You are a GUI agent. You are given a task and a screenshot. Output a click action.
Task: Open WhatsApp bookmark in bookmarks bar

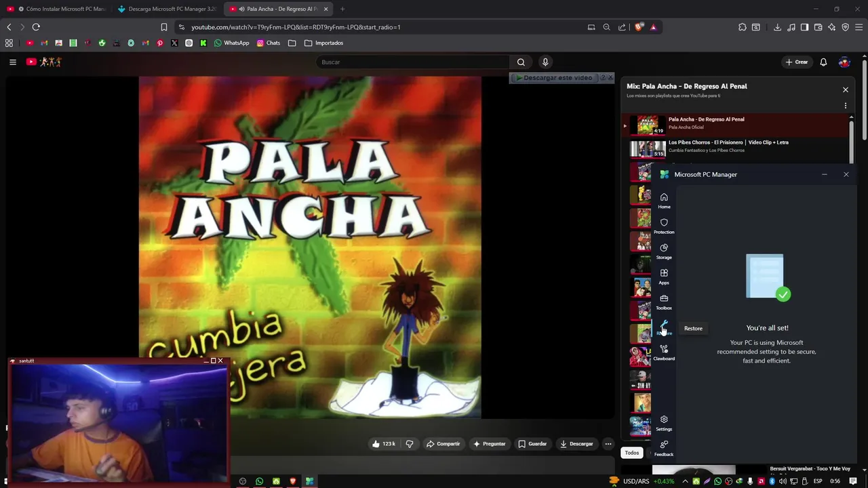231,43
